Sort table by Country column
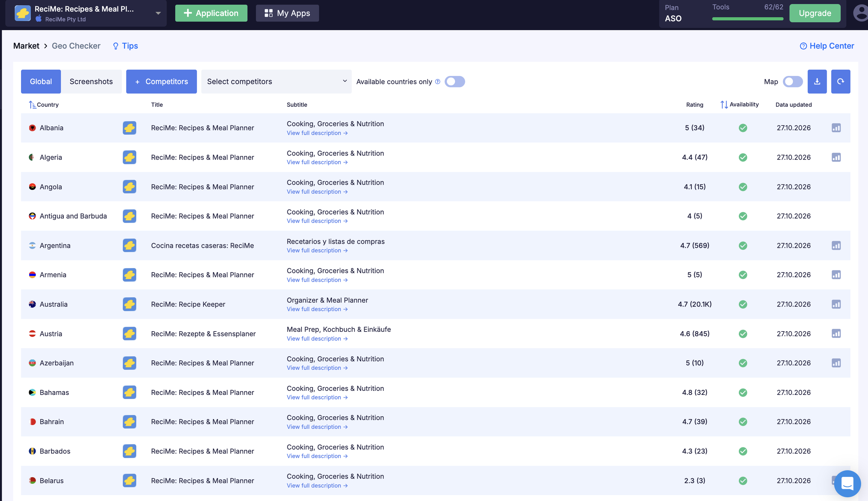The width and height of the screenshot is (868, 501). pyautogui.click(x=44, y=105)
